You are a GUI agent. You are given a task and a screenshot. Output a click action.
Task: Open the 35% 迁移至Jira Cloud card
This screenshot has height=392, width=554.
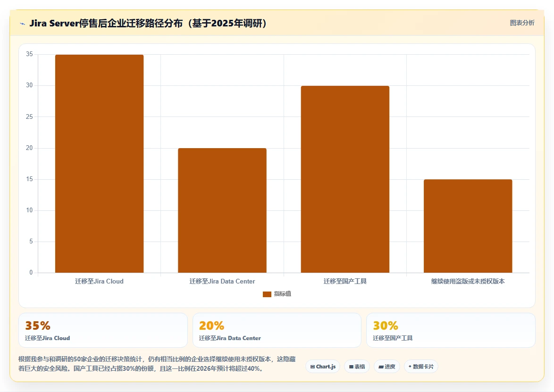103,330
